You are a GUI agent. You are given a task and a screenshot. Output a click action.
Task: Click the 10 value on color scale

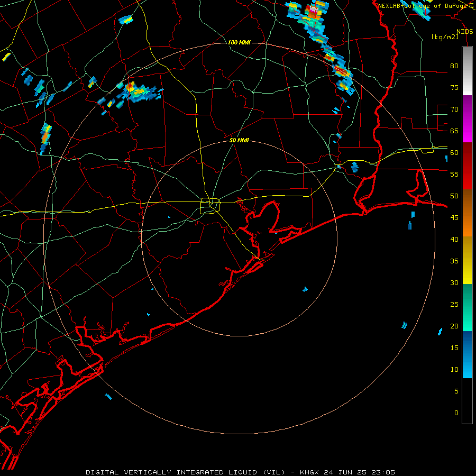click(454, 370)
